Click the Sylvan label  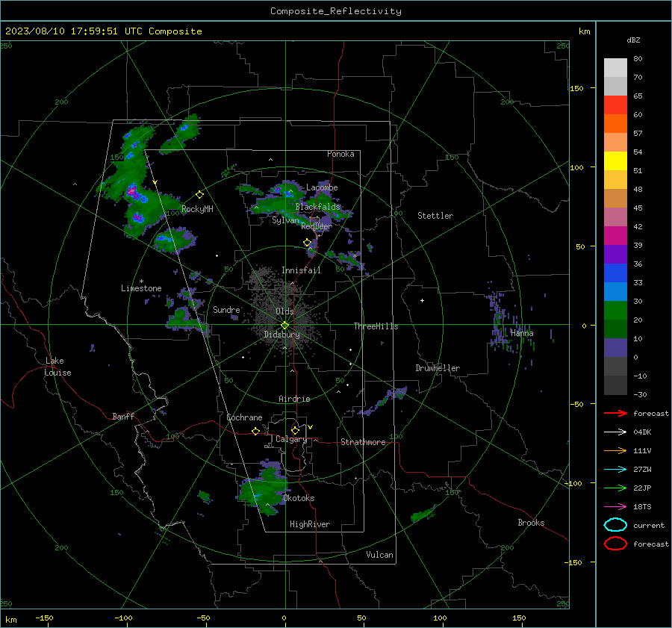point(285,220)
